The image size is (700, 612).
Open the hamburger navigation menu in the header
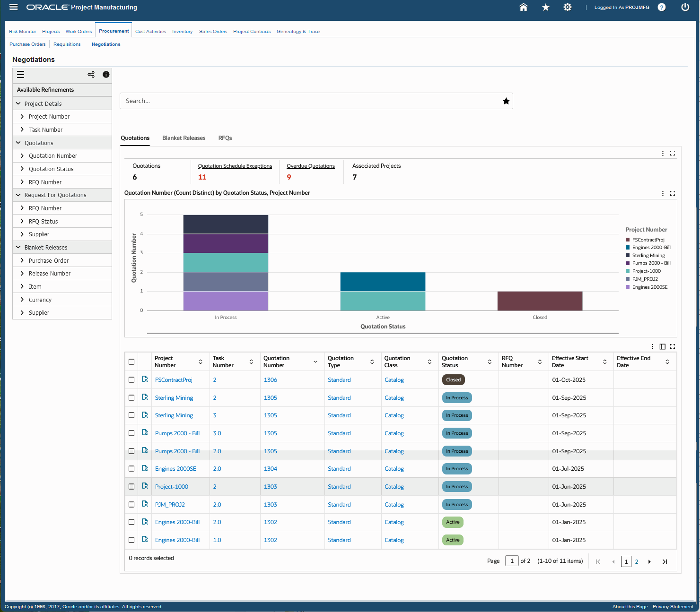point(13,7)
